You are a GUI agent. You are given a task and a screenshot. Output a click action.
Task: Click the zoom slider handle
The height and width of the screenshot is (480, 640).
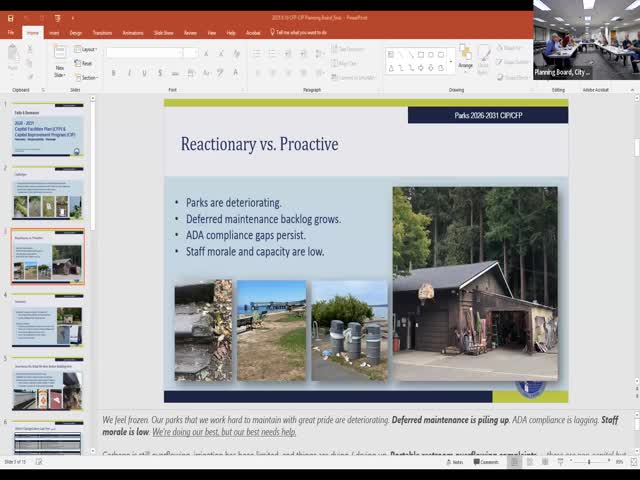589,462
